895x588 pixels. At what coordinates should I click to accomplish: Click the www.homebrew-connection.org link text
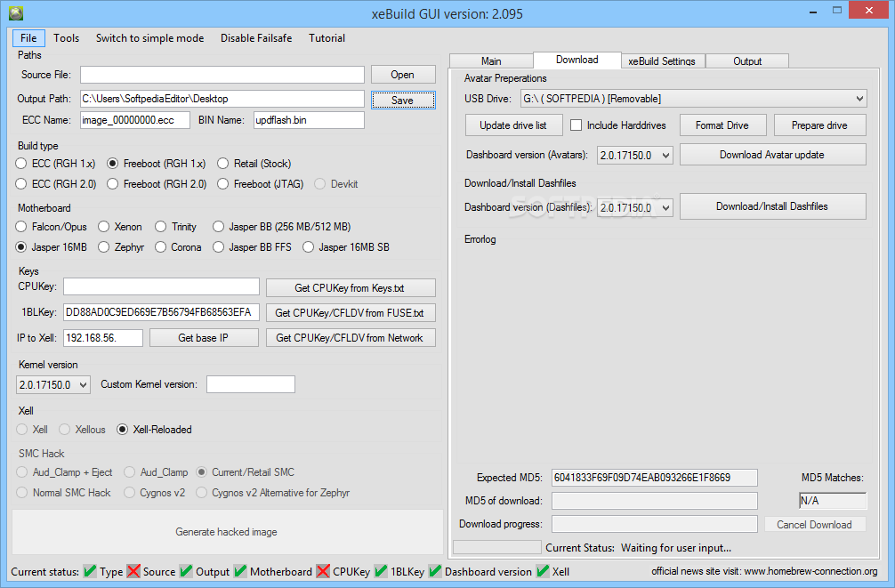point(811,571)
